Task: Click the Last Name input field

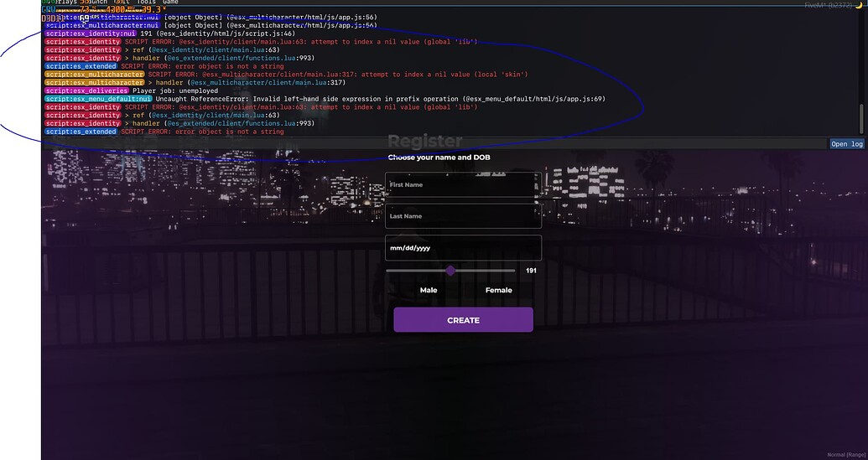Action: [x=463, y=216]
